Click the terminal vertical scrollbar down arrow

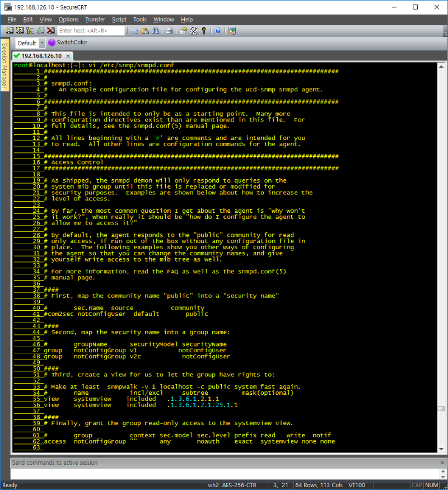[x=441, y=449]
